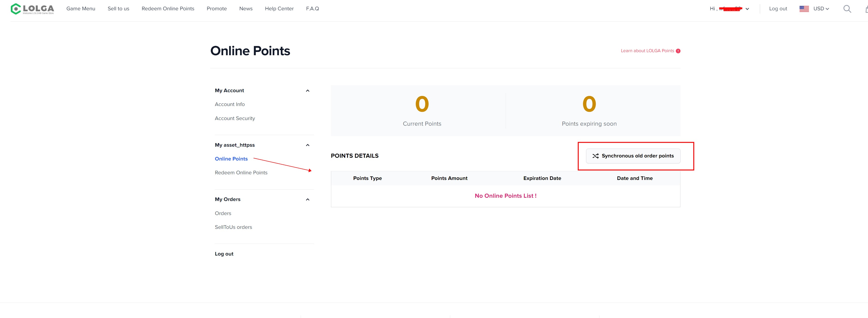
Task: Click the Current Points label
Action: click(422, 124)
